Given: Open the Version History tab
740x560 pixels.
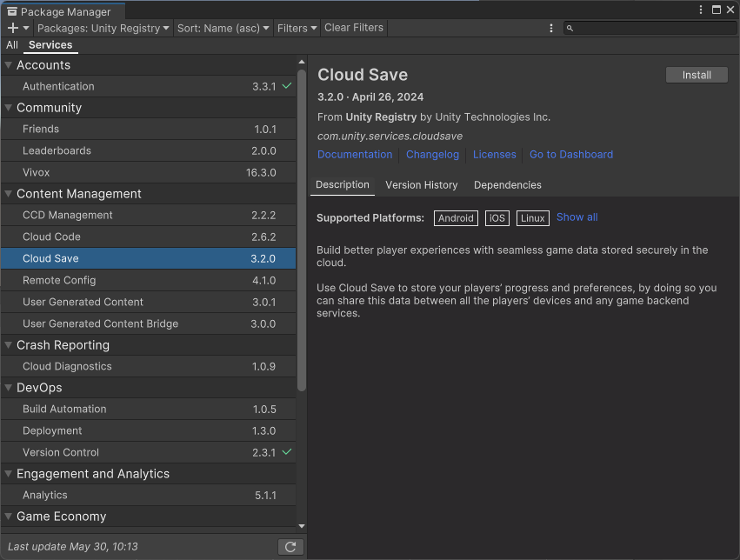Looking at the screenshot, I should point(422,185).
